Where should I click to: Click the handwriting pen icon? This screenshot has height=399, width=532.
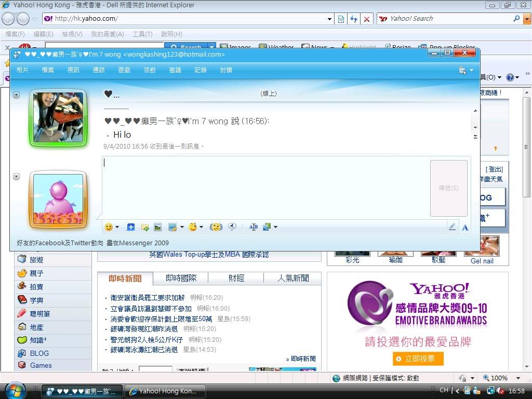point(452,227)
